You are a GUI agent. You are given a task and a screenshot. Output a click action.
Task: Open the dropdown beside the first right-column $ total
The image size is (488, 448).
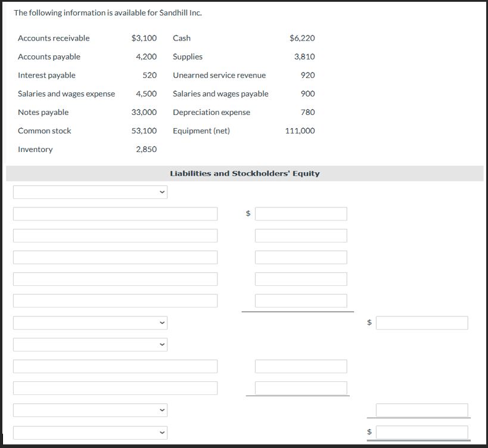pyautogui.click(x=90, y=323)
